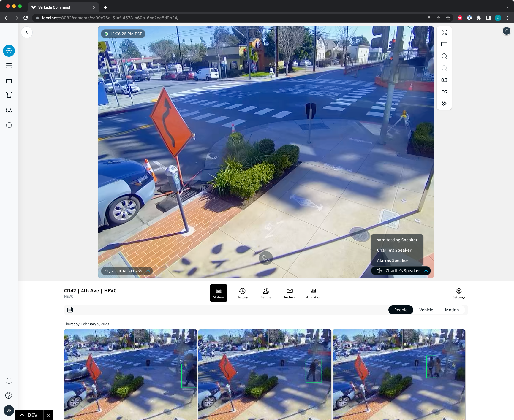Open the People tab below the video
514x420 pixels.
point(266,293)
